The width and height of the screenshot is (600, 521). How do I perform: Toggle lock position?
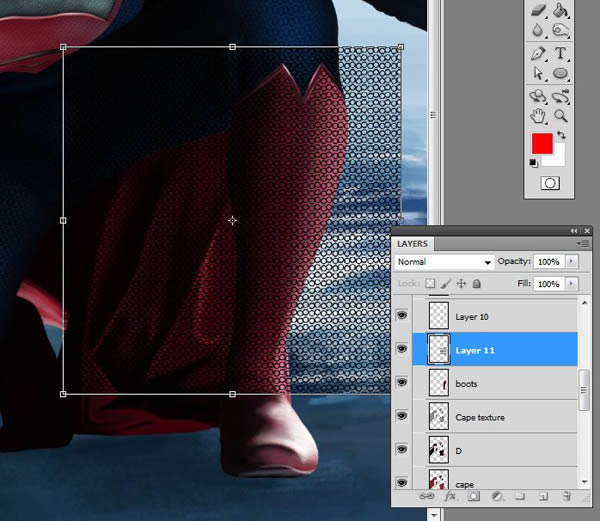461,283
